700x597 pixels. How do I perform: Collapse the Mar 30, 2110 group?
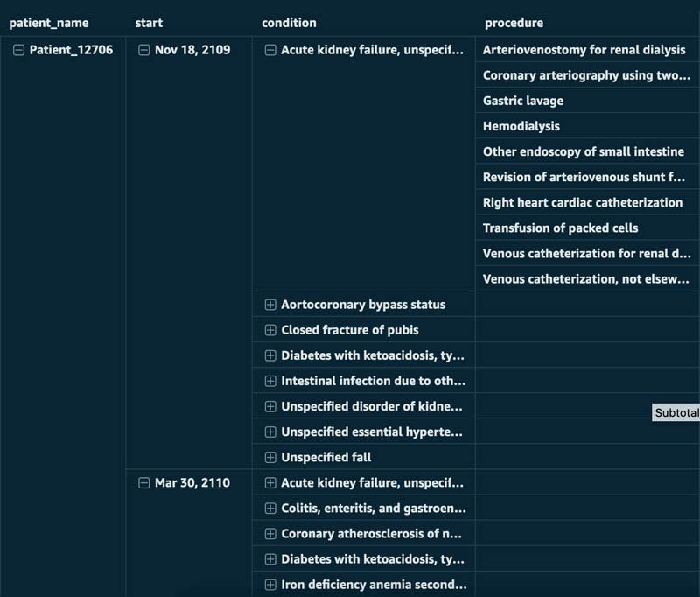click(x=143, y=482)
